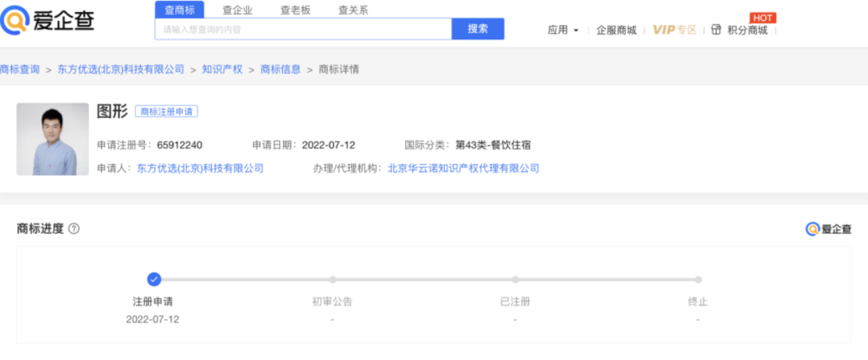The width and height of the screenshot is (868, 360).
Task: Click the 爱企查 watermark logo on the right
Action: (x=829, y=229)
